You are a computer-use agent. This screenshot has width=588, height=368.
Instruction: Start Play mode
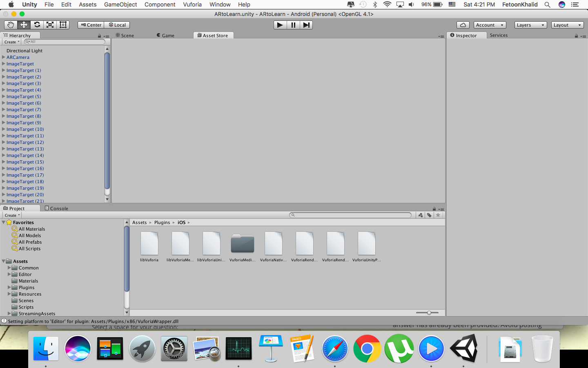[x=280, y=25]
